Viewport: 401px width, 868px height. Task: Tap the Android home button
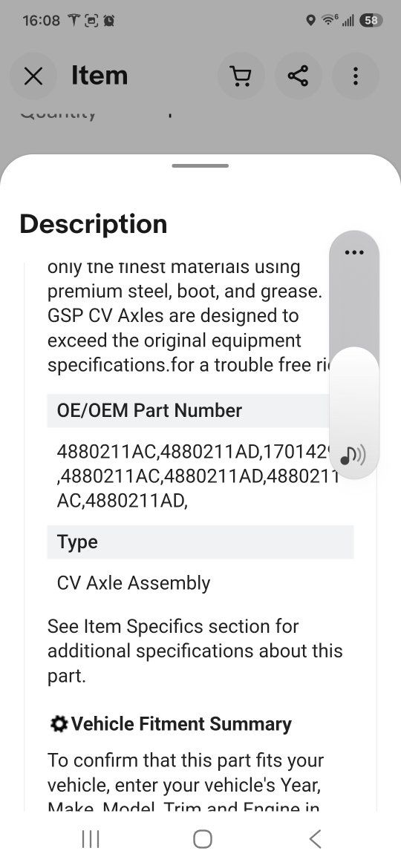[x=203, y=838]
